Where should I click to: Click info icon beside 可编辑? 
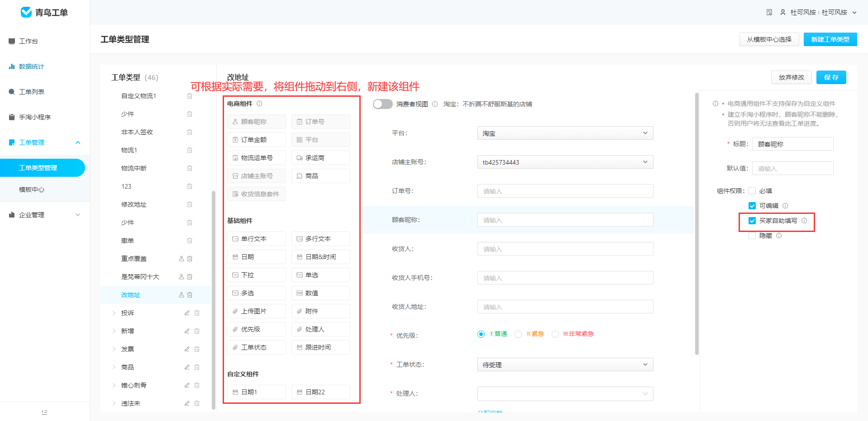coord(785,206)
